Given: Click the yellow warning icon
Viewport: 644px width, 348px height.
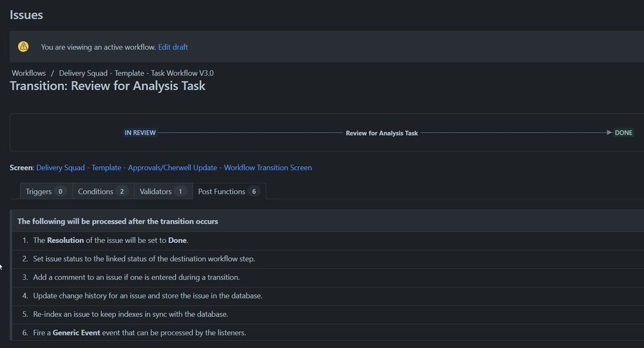Looking at the screenshot, I should (x=23, y=46).
